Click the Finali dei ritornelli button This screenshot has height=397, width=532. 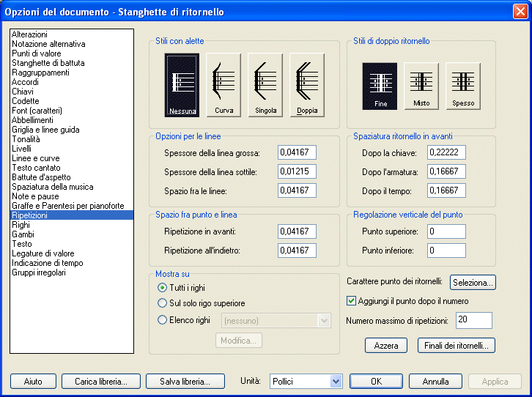[x=456, y=346]
